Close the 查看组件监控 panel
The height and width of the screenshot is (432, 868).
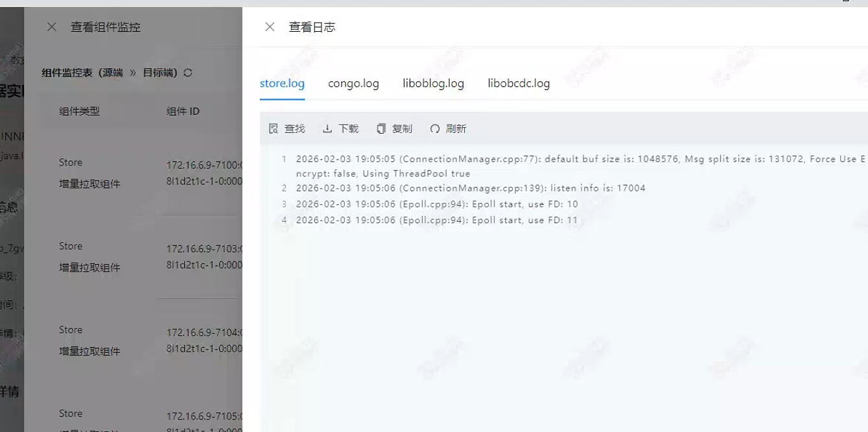pos(52,27)
